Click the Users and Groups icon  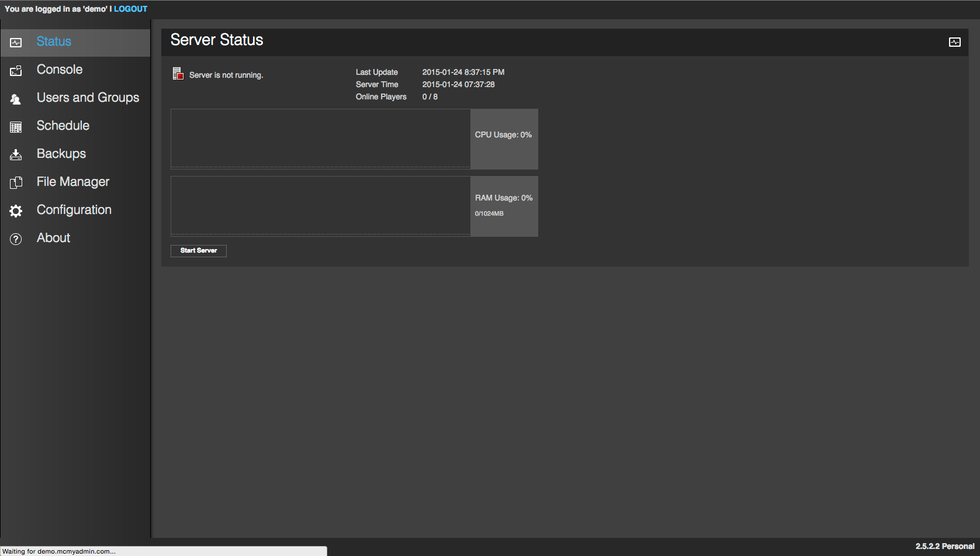[15, 98]
